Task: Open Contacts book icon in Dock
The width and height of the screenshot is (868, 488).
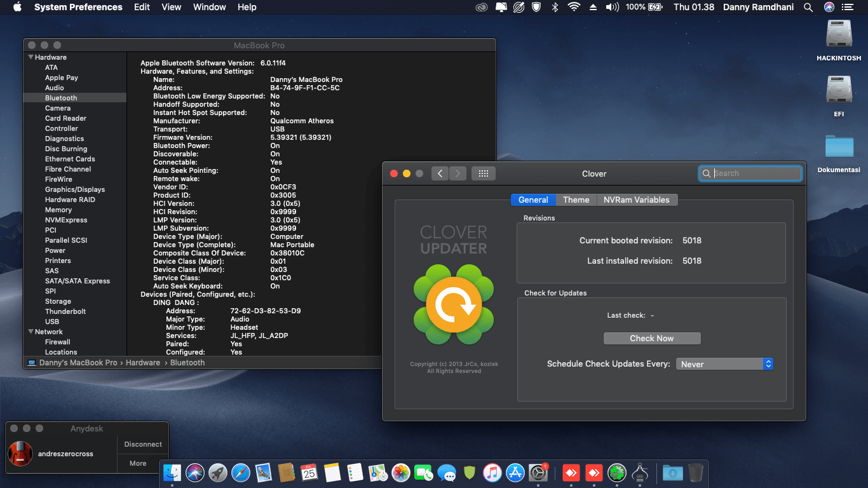Action: point(287,473)
